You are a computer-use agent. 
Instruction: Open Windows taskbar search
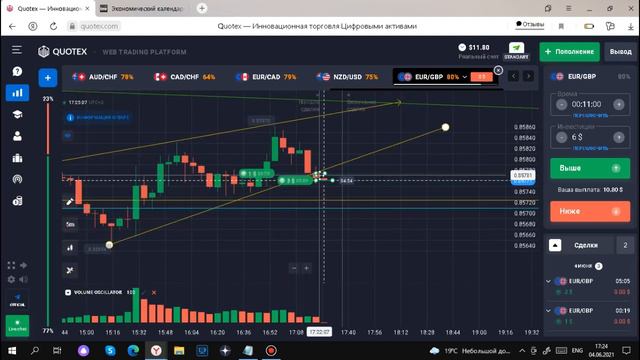click(x=35, y=351)
